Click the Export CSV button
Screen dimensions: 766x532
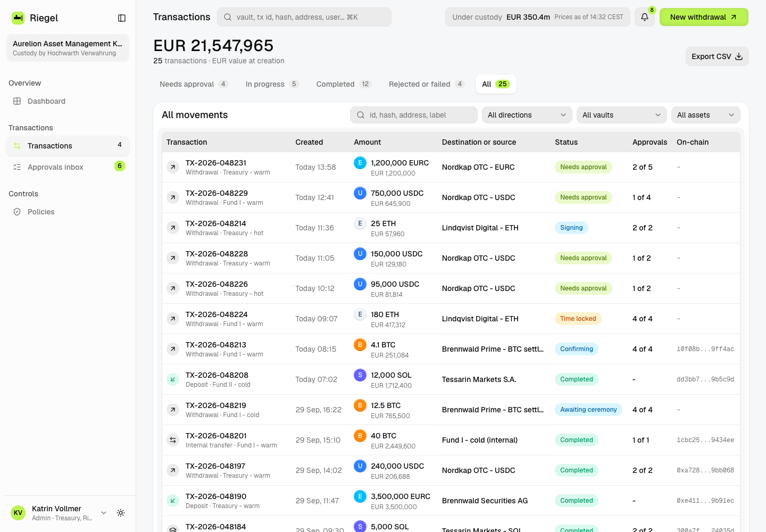point(717,56)
